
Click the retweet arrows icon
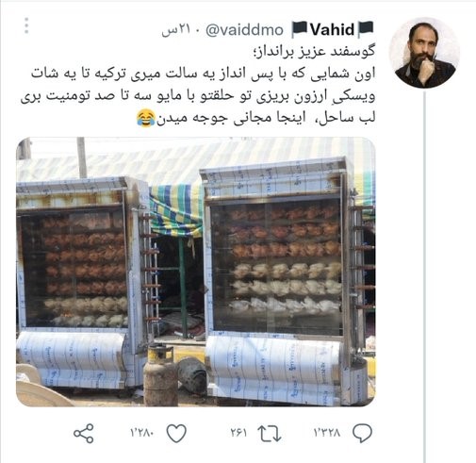pos(270,434)
